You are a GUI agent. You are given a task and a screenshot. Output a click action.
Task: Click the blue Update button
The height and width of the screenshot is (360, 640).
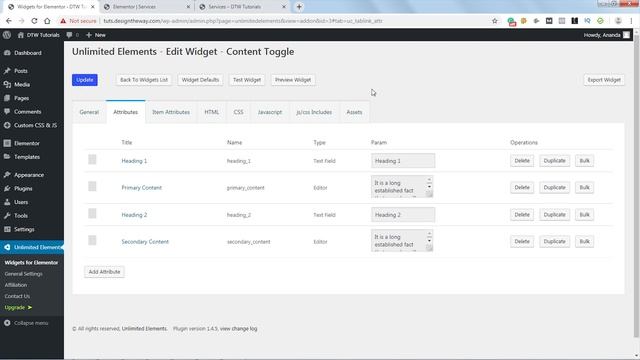point(85,80)
